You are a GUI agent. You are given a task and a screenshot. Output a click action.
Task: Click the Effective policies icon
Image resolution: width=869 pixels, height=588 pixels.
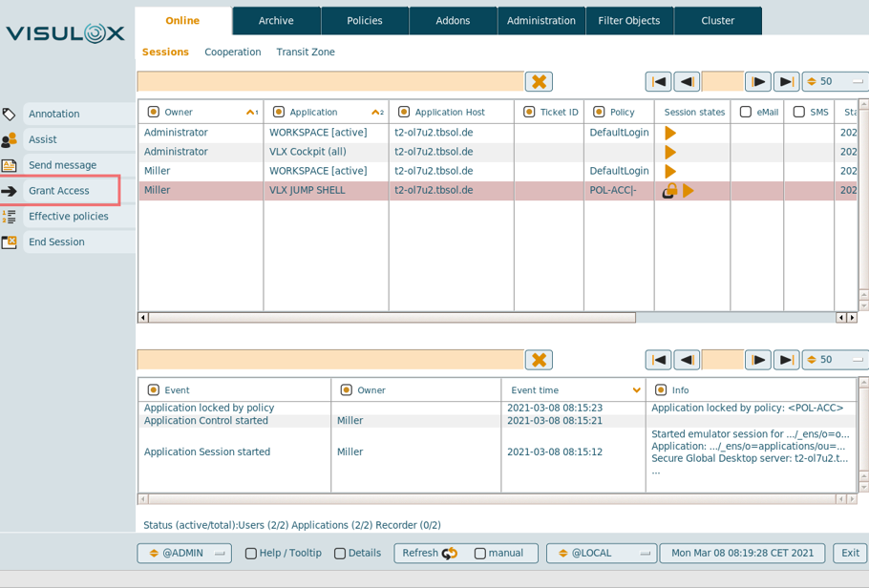(10, 217)
